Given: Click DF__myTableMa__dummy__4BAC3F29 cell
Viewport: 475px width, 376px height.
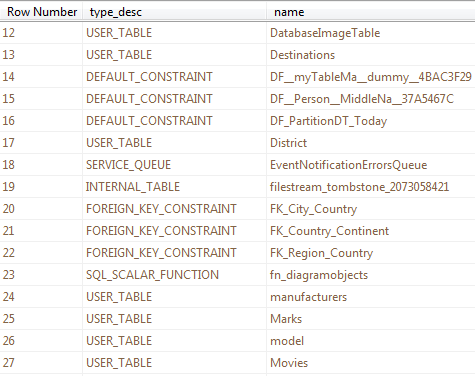Looking at the screenshot, I should (x=371, y=77).
